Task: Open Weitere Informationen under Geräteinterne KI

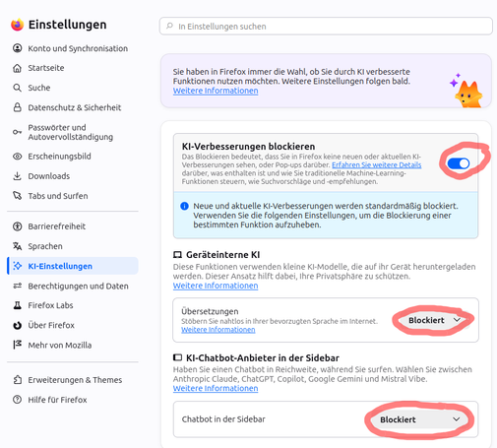Action: (x=216, y=286)
